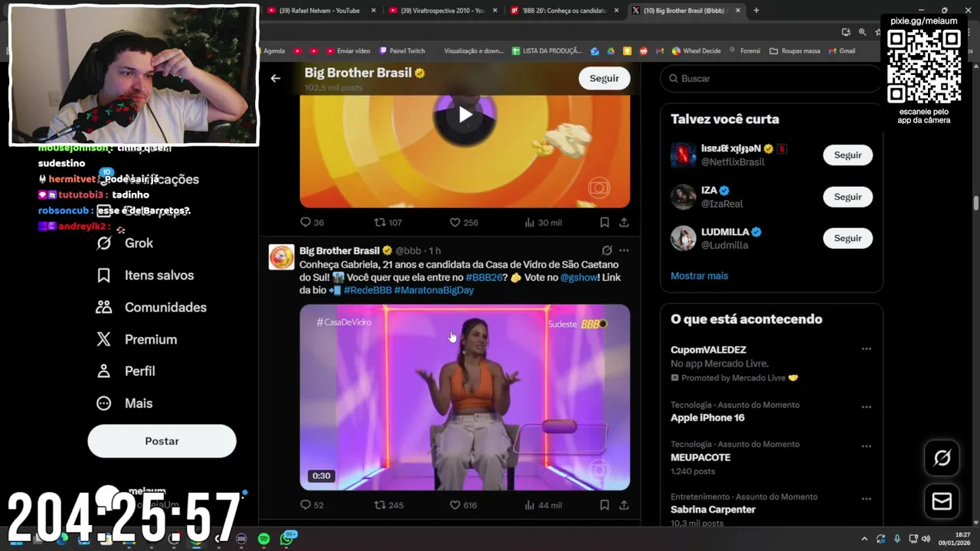Screen dimensions: 980x551
Task: Open Painel Twitch bookmark
Action: tap(402, 51)
